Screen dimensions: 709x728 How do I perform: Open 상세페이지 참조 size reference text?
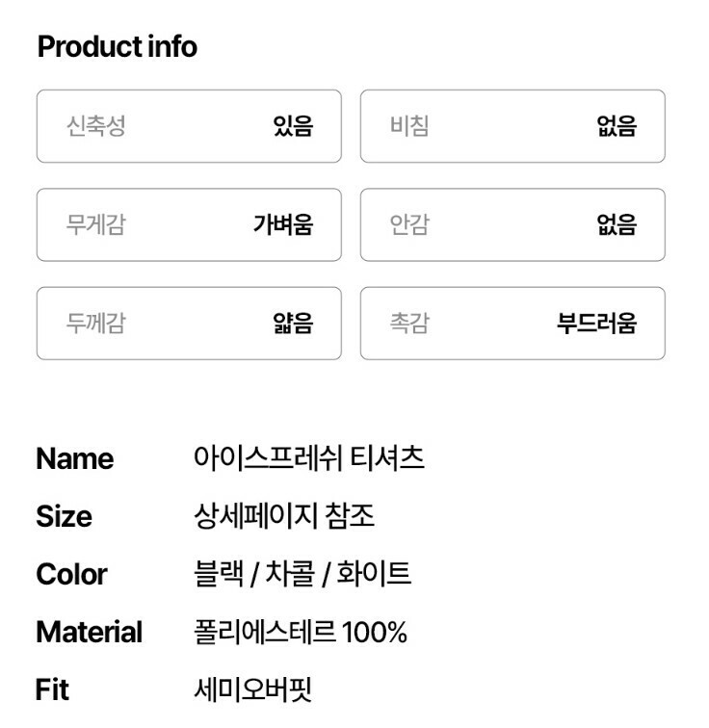point(283,516)
